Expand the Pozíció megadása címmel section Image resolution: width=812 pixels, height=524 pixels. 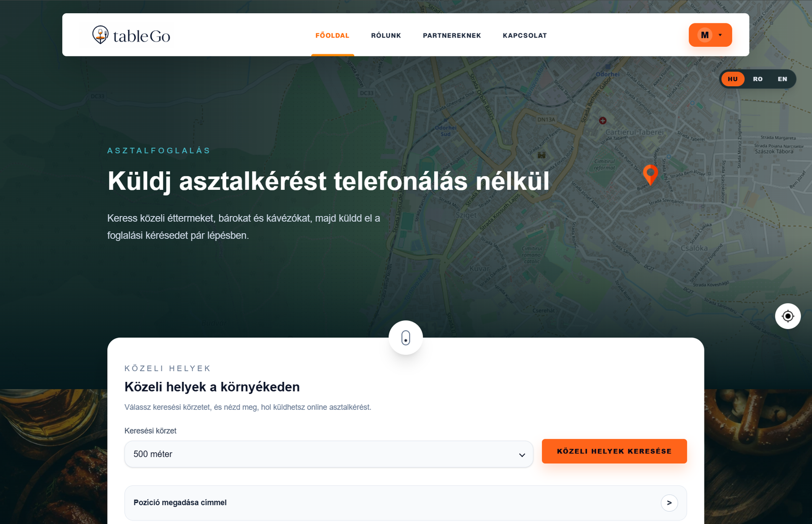pos(405,503)
